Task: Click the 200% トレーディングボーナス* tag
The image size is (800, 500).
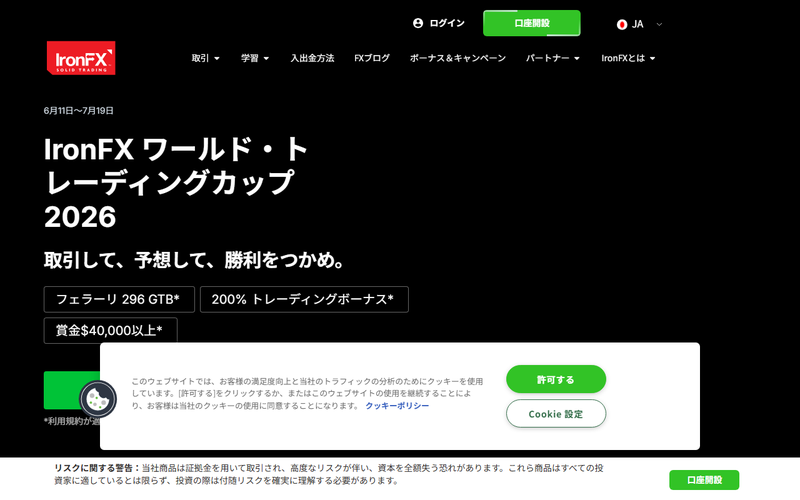Action: (304, 299)
